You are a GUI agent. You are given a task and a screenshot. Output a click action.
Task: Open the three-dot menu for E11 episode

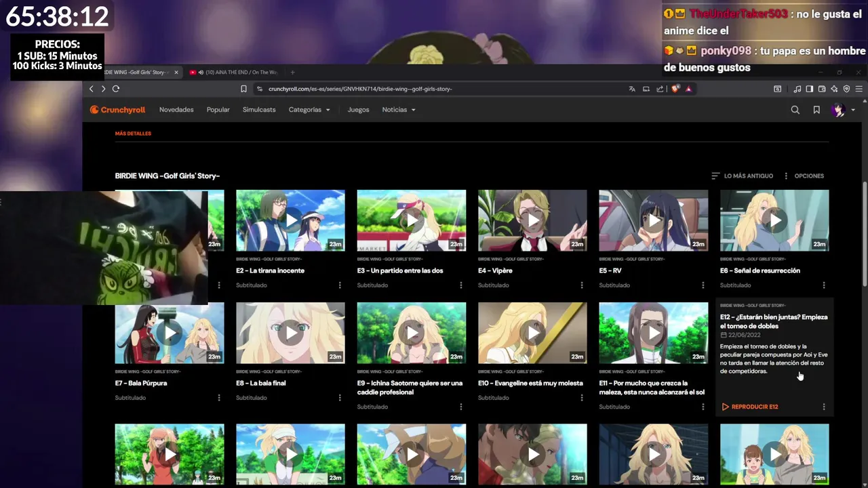pos(703,407)
